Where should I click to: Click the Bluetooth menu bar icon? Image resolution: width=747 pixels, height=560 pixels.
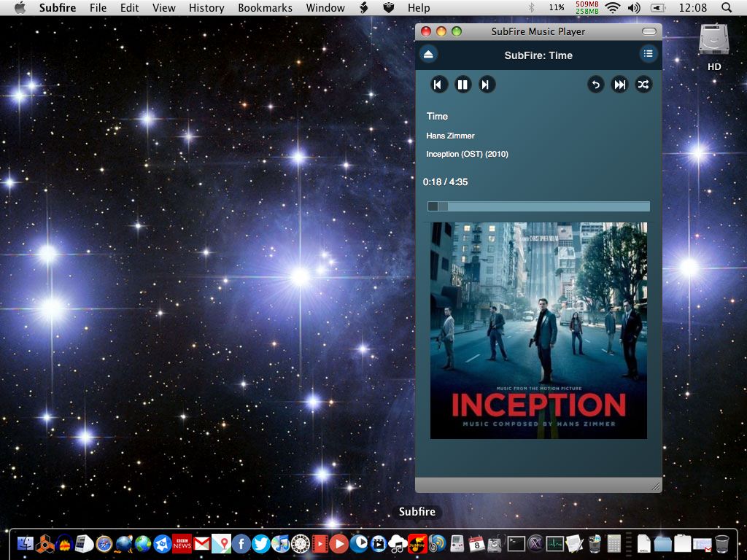pyautogui.click(x=532, y=7)
